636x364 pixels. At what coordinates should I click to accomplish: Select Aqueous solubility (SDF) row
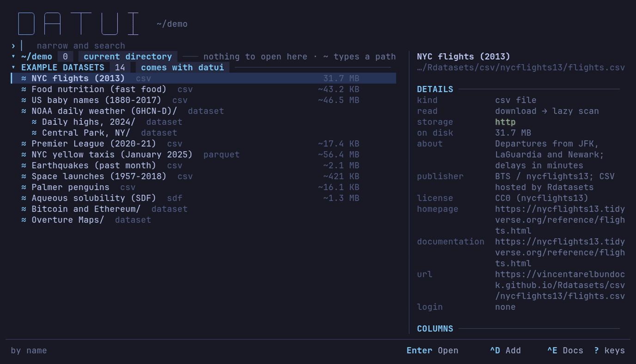coord(203,198)
